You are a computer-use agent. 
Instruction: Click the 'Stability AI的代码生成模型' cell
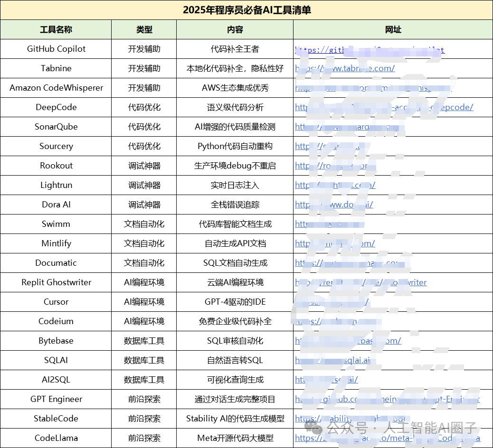click(235, 419)
